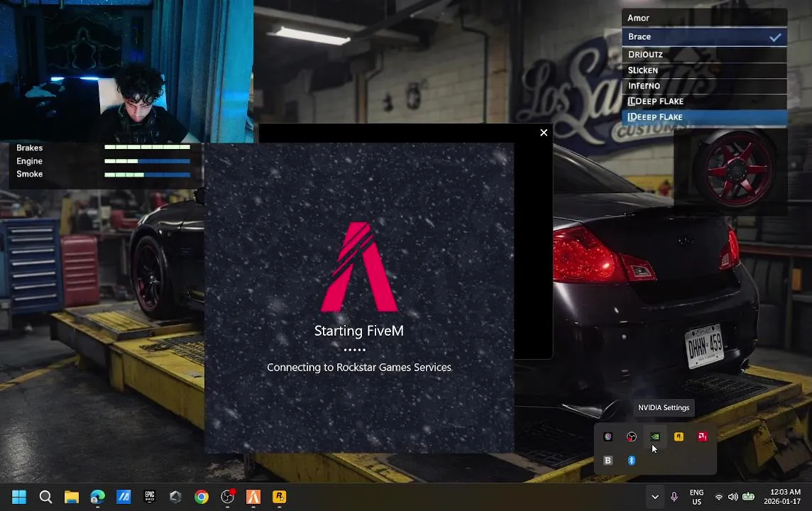Click the red wheel preview thumbnail
This screenshot has width=812, height=511.
[730, 171]
